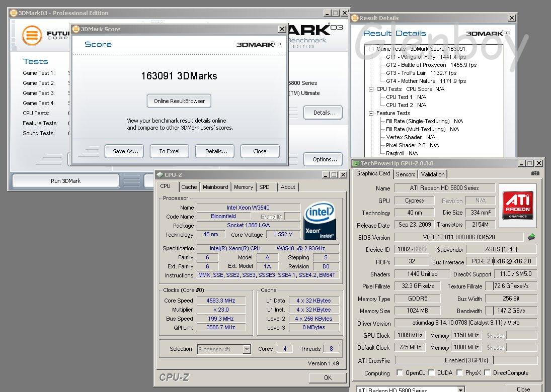Open the ATI Radeon HD 5800 card dropdown
Image resolution: width=551 pixels, height=392 pixels.
460,389
